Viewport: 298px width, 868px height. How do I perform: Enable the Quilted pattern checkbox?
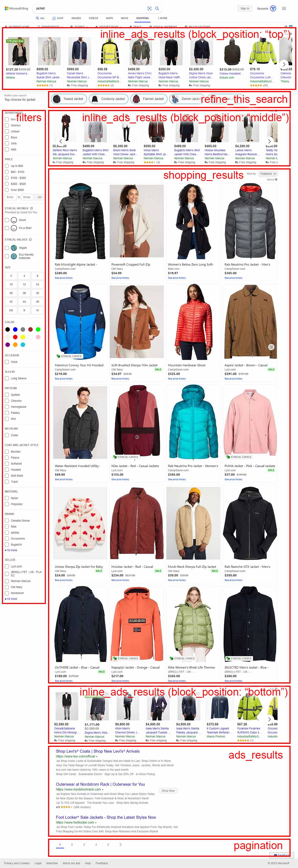point(7,395)
